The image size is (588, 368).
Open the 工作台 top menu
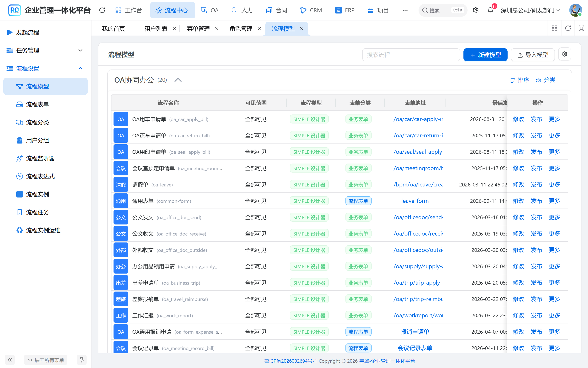pos(129,10)
